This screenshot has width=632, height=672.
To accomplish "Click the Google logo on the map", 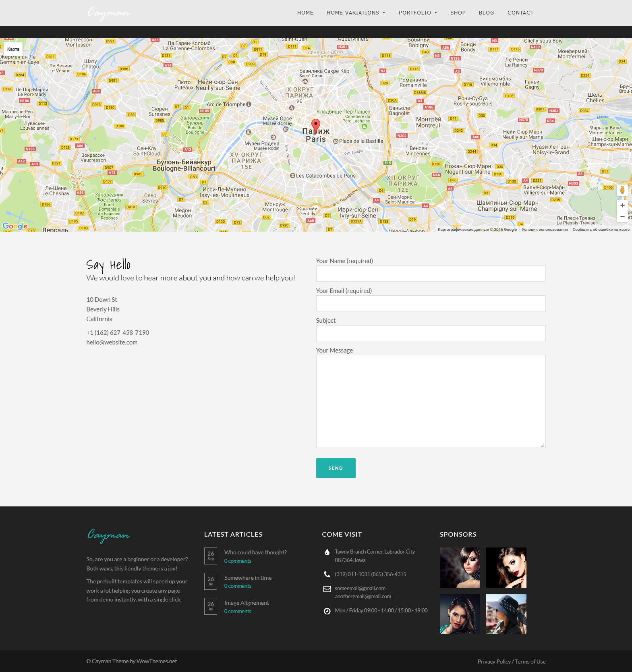I will (x=15, y=226).
